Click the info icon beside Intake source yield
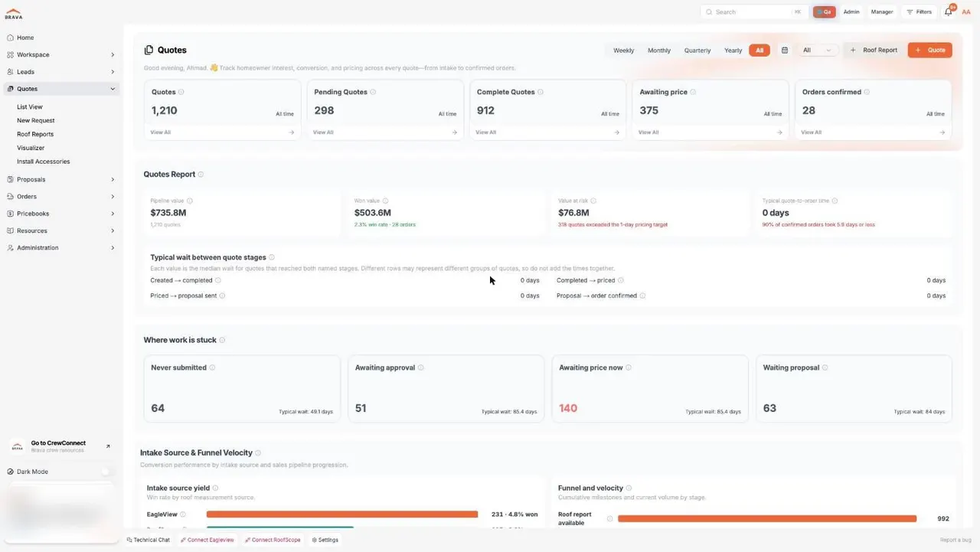980x552 pixels. tap(215, 488)
